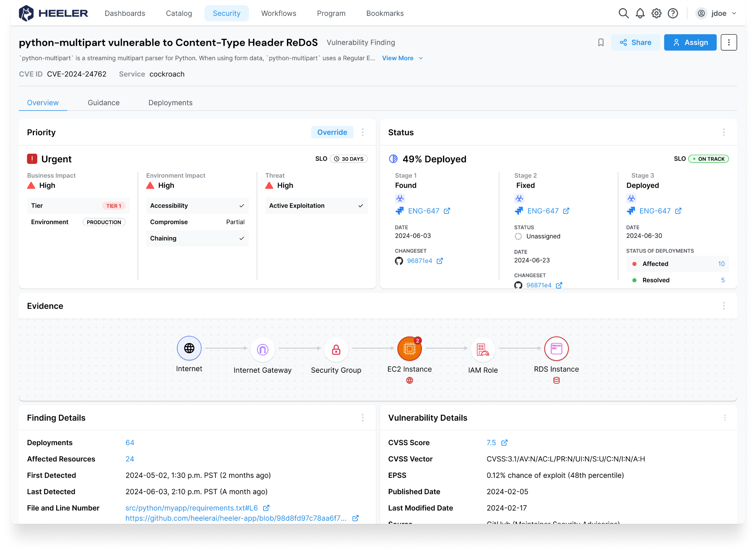
Task: Click the TIER 1 badge
Action: click(114, 206)
